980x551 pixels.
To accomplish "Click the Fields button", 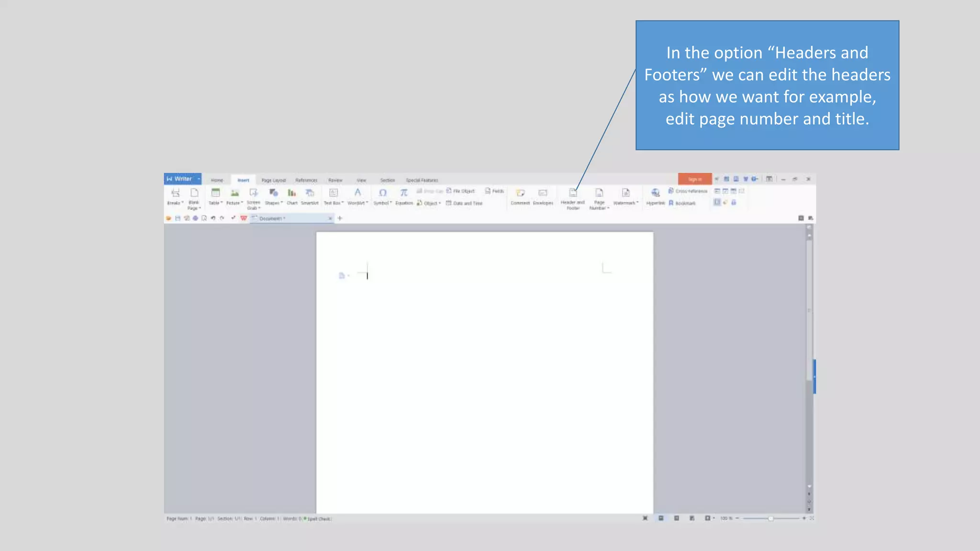I will click(x=494, y=191).
